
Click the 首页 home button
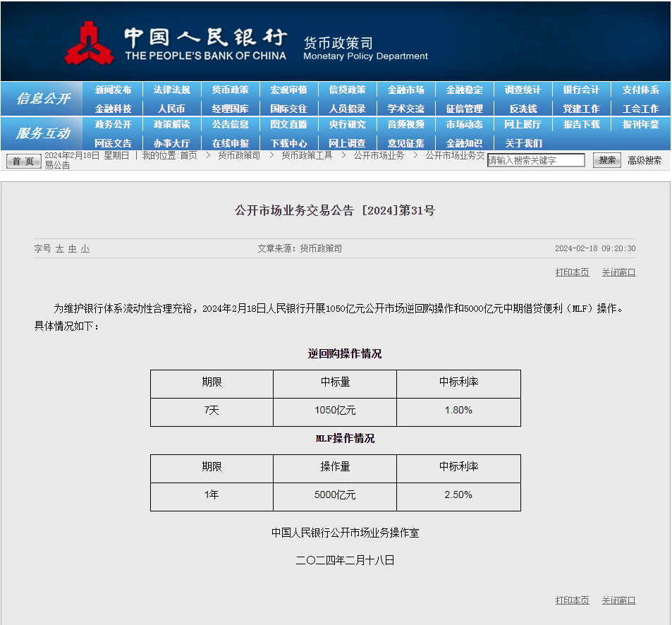[23, 162]
